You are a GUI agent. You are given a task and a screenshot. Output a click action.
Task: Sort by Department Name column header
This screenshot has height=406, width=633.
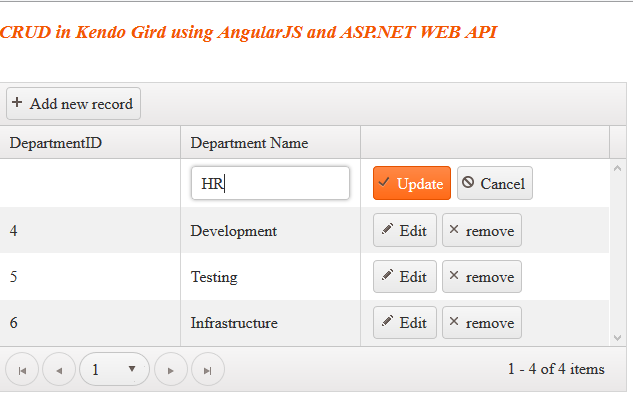[x=249, y=143]
